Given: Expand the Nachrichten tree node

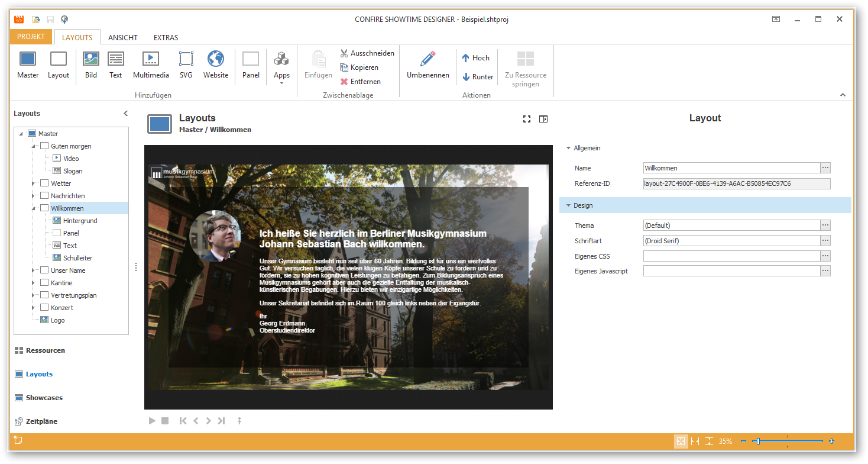Looking at the screenshot, I should coord(33,196).
